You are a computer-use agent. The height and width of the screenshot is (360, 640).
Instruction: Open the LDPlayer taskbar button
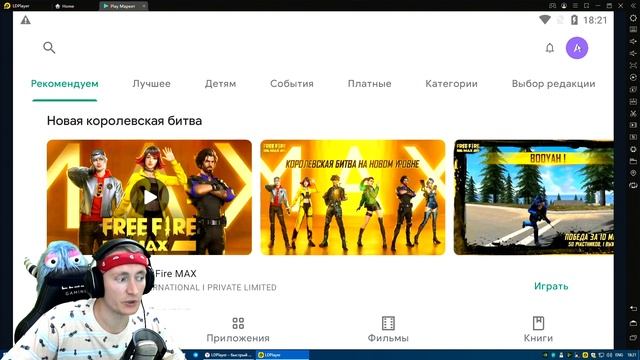pos(282,355)
